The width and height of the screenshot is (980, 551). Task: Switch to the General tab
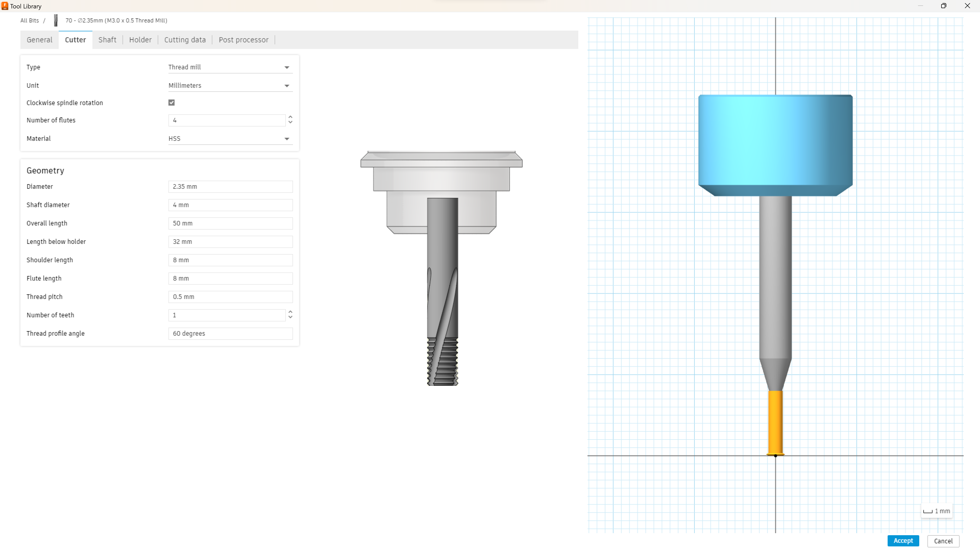point(39,40)
